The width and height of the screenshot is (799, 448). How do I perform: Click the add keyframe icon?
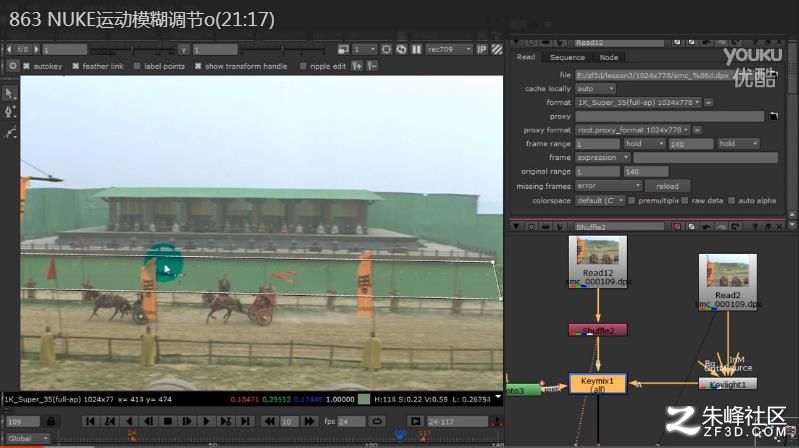point(357,66)
